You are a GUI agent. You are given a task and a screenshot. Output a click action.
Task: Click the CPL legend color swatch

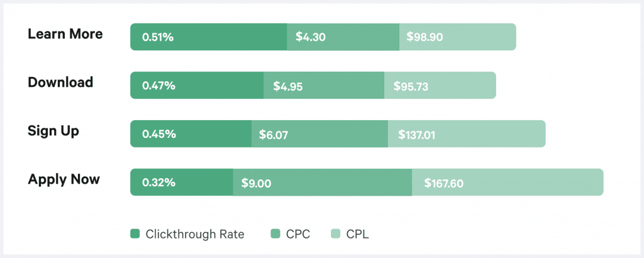click(336, 235)
